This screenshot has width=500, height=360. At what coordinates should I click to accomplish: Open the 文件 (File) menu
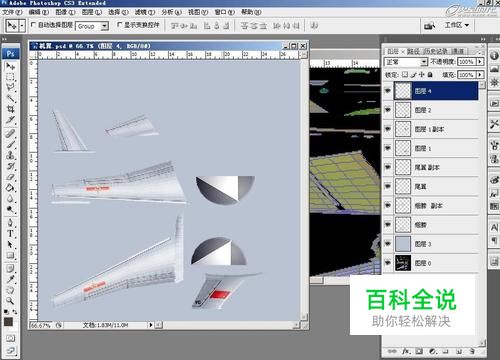point(12,12)
